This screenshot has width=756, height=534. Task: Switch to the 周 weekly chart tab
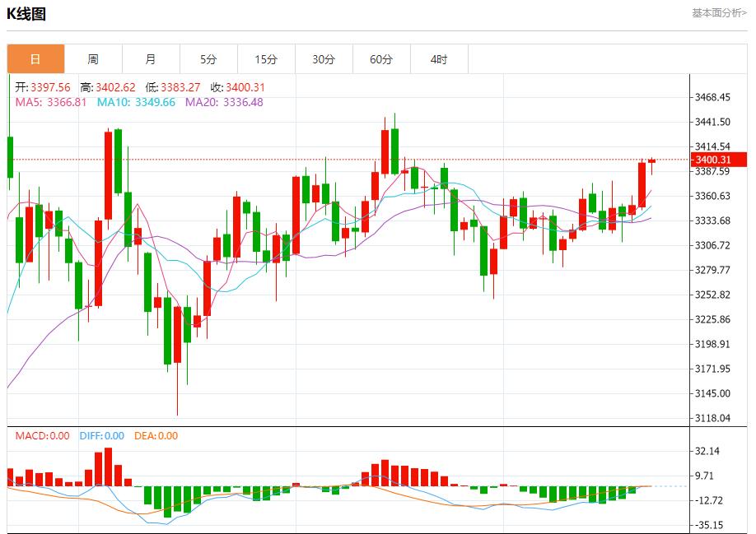point(95,58)
